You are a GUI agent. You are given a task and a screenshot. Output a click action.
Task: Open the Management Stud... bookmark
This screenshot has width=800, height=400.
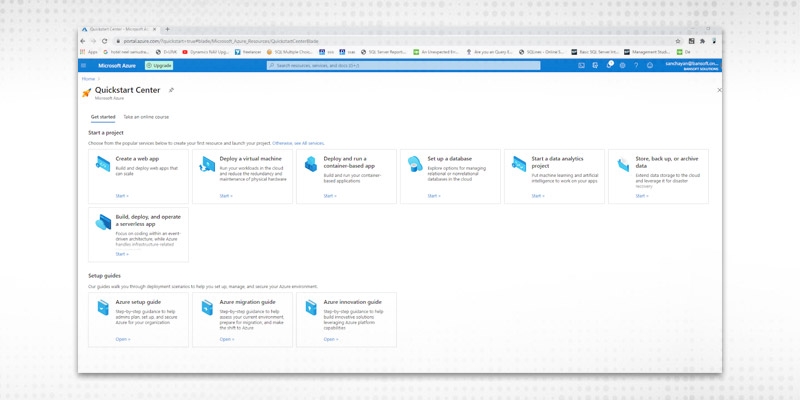[x=647, y=52]
